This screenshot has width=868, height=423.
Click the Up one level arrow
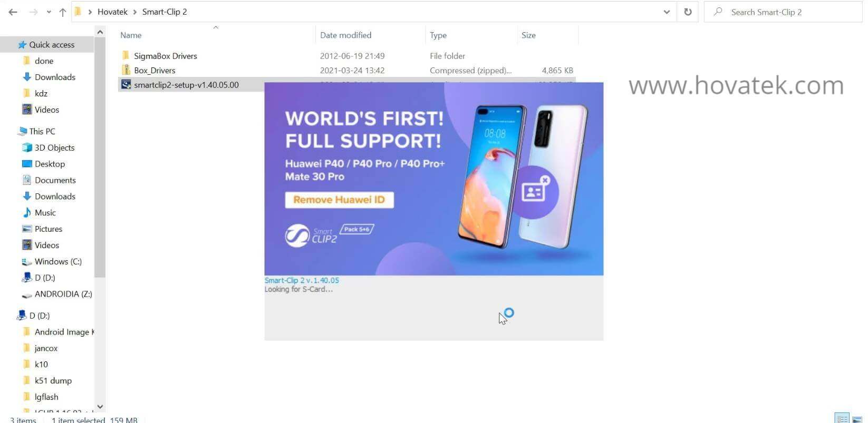[63, 12]
